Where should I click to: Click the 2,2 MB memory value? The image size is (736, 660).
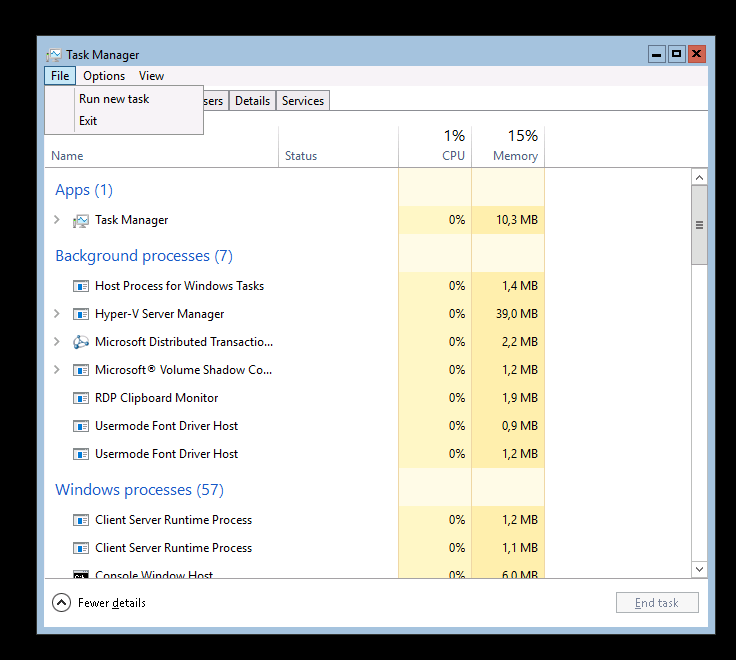point(520,342)
